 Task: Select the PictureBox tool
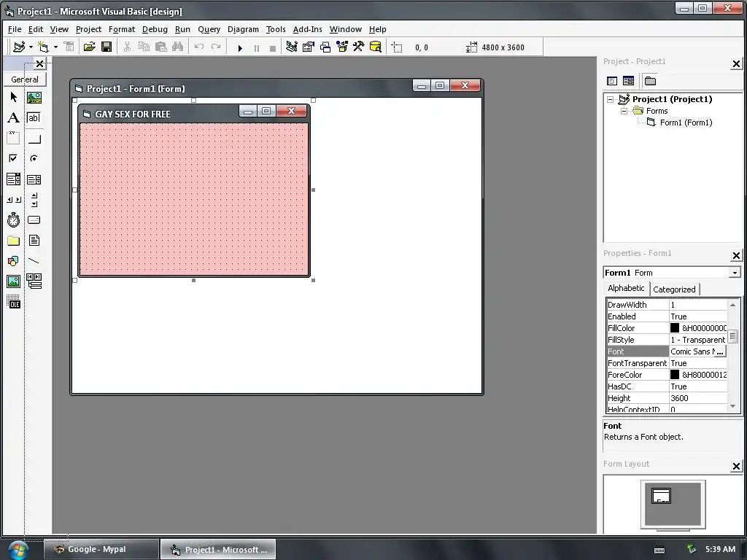click(x=34, y=98)
